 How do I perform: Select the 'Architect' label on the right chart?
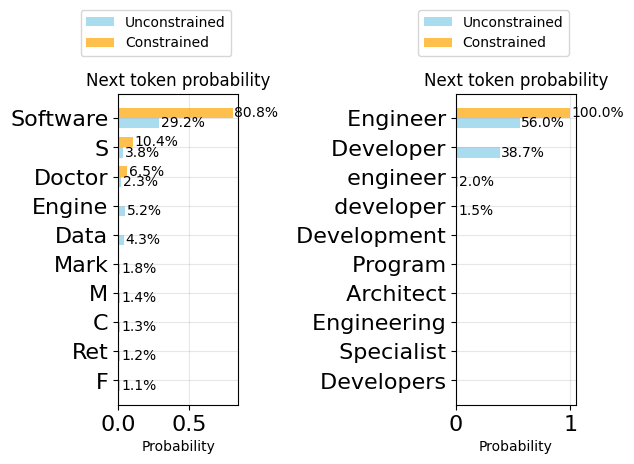point(396,294)
